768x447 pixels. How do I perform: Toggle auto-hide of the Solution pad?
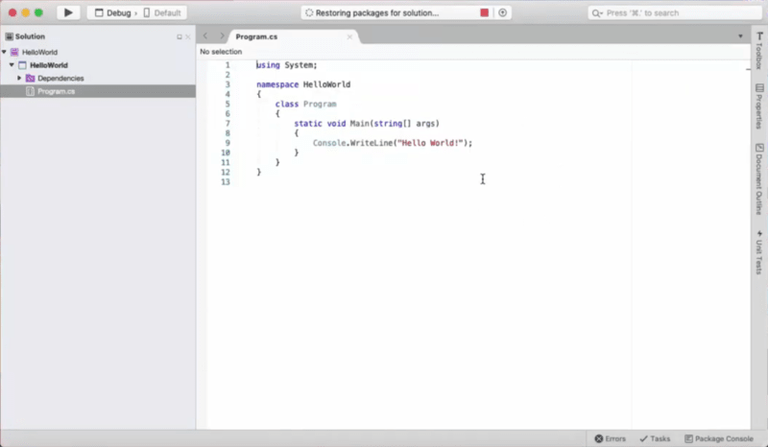coord(179,37)
